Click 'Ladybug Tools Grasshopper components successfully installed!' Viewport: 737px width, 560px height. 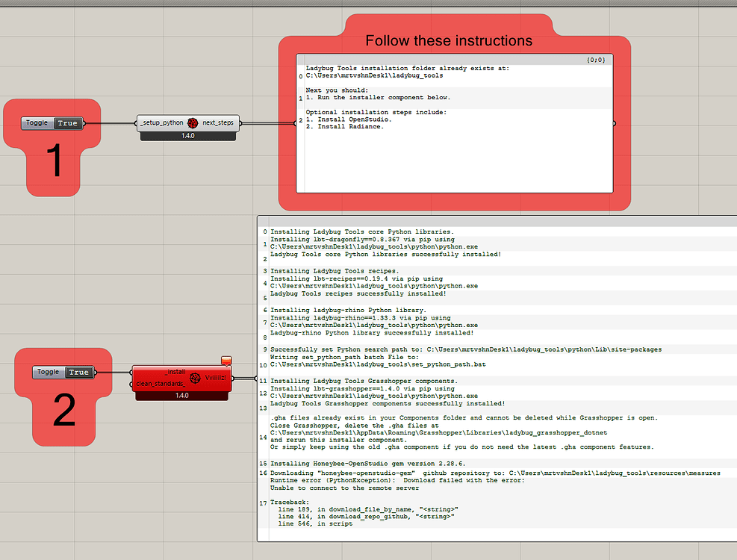coord(388,404)
